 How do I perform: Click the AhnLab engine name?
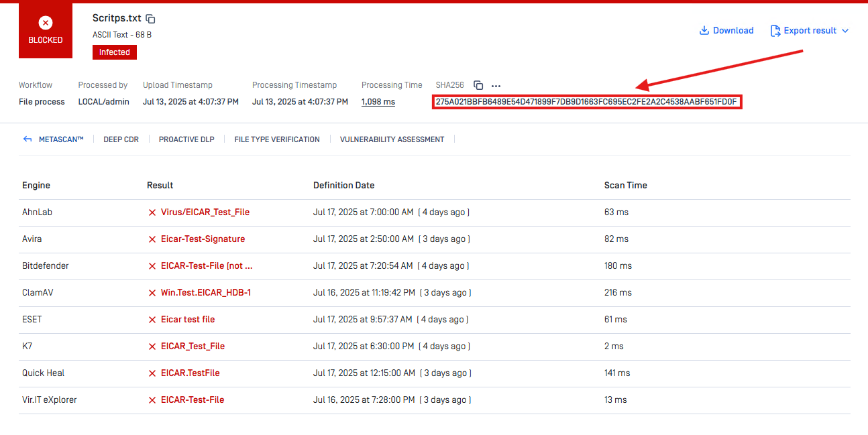[37, 212]
